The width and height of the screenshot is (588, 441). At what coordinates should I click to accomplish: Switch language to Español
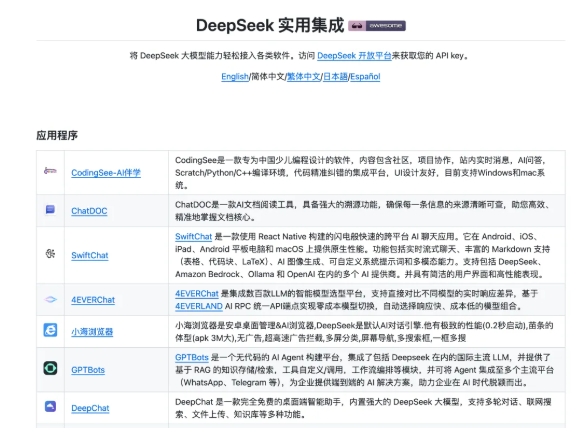coord(365,76)
